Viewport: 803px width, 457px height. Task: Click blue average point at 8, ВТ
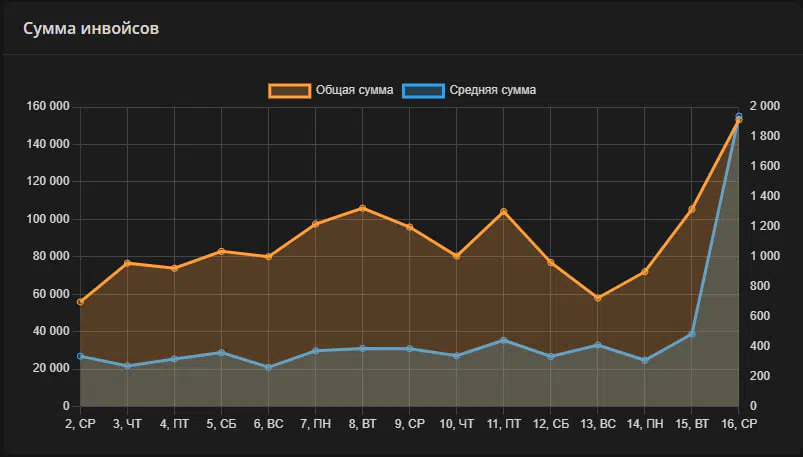tap(362, 348)
